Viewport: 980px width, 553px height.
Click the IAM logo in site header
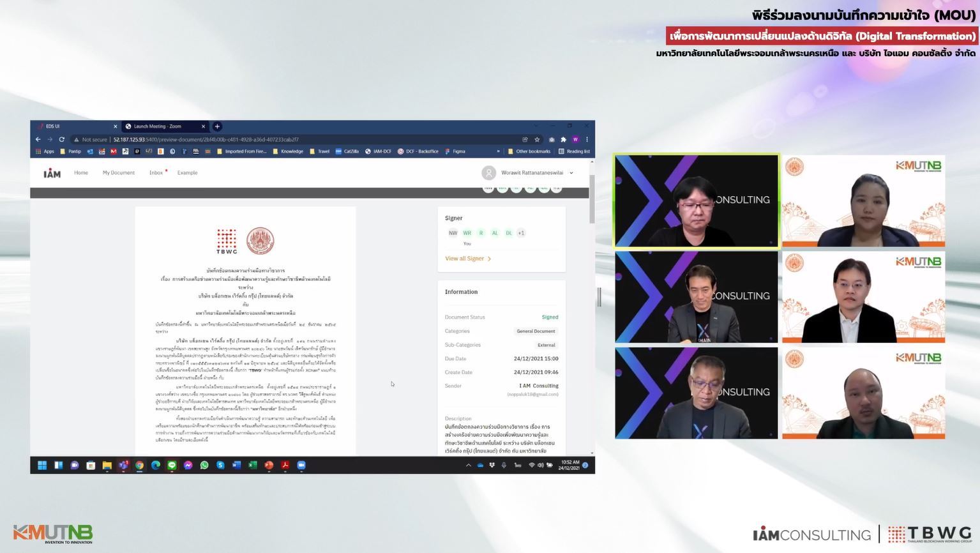coord(52,173)
